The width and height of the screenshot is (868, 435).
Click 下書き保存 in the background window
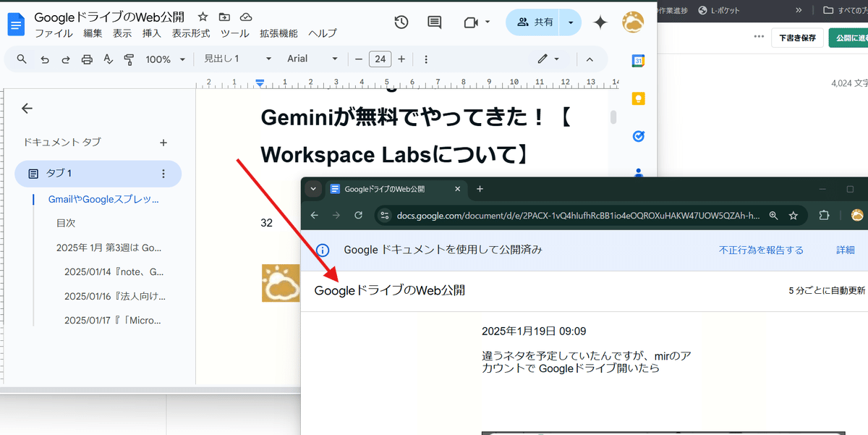pyautogui.click(x=796, y=38)
